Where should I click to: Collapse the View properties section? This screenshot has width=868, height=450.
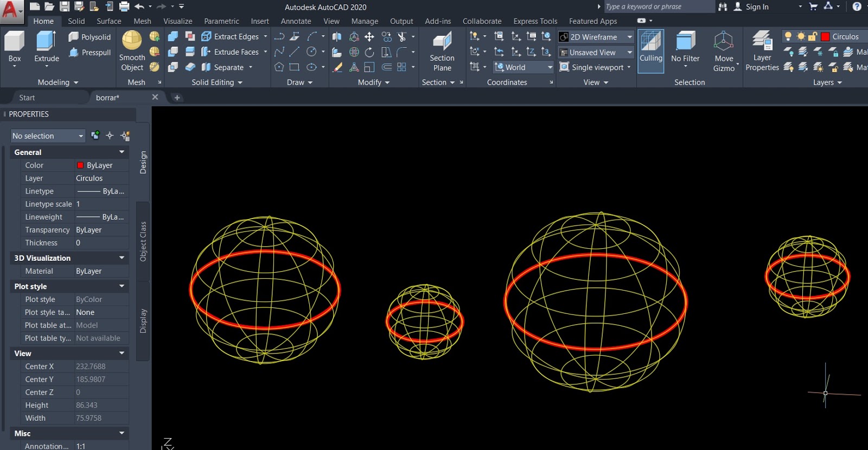coord(122,353)
